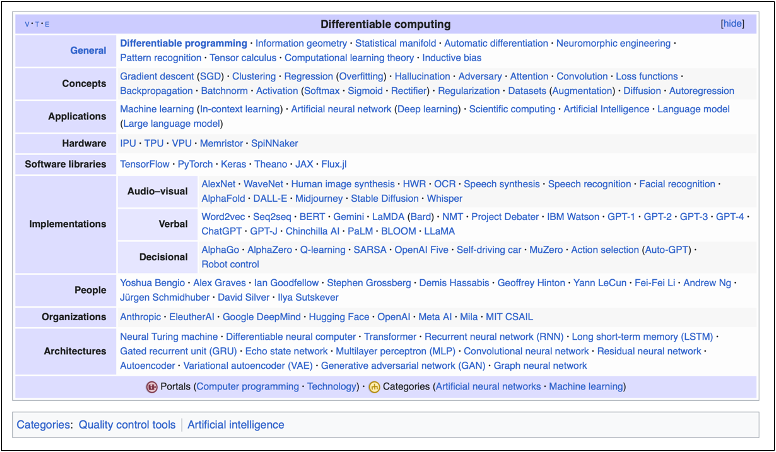Screen dimensions: 776x452
Task: Open the Categories label link at bottom
Action: [43, 425]
